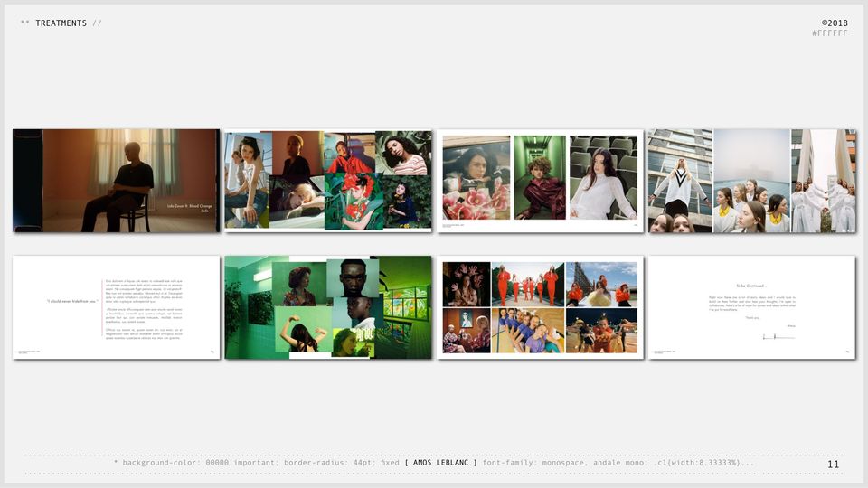Click the #FFFFFF color code label
868x488 pixels.
point(830,33)
